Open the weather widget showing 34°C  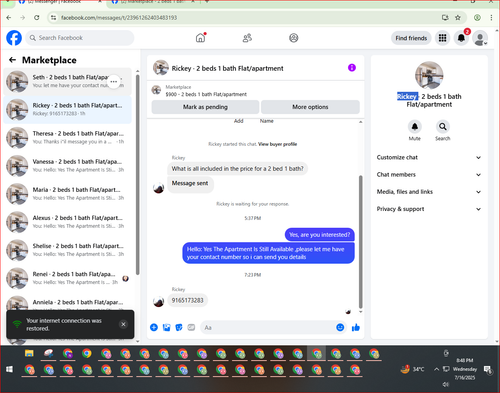click(x=413, y=369)
